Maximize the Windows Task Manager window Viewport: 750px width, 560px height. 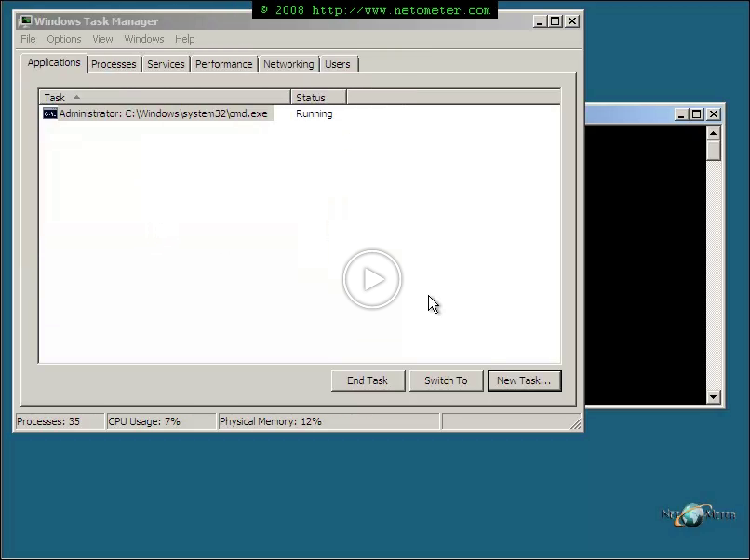pos(556,21)
